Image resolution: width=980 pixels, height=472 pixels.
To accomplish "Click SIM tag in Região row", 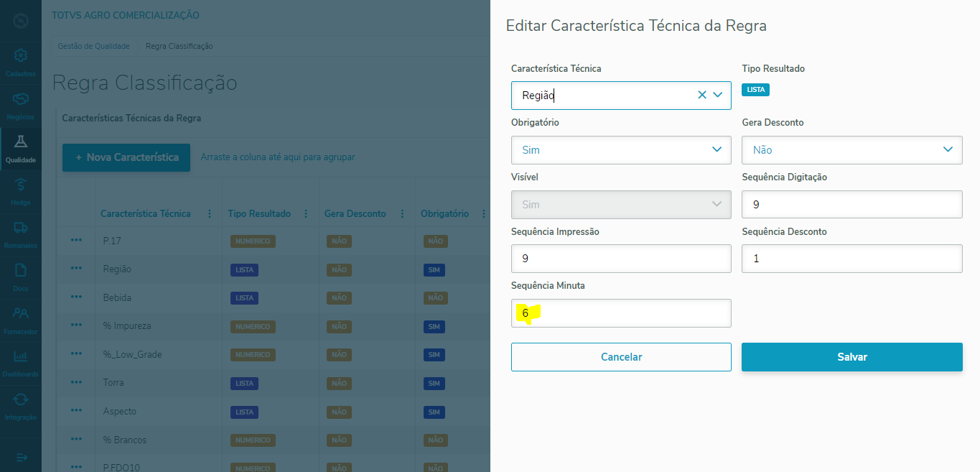I will tap(434, 270).
